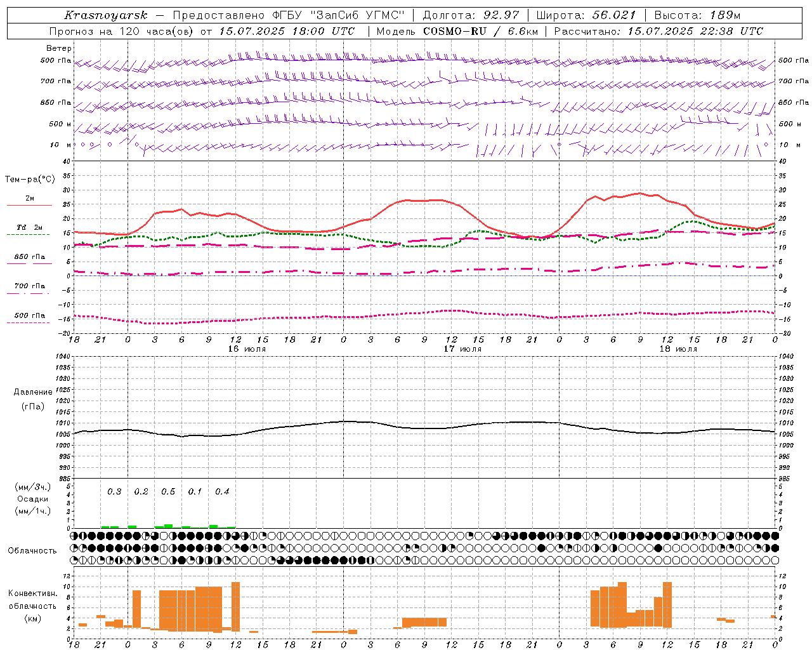This screenshot has height=650, width=812.
Task: Select the 'Долгота: 92.97' header field
Action: point(471,16)
